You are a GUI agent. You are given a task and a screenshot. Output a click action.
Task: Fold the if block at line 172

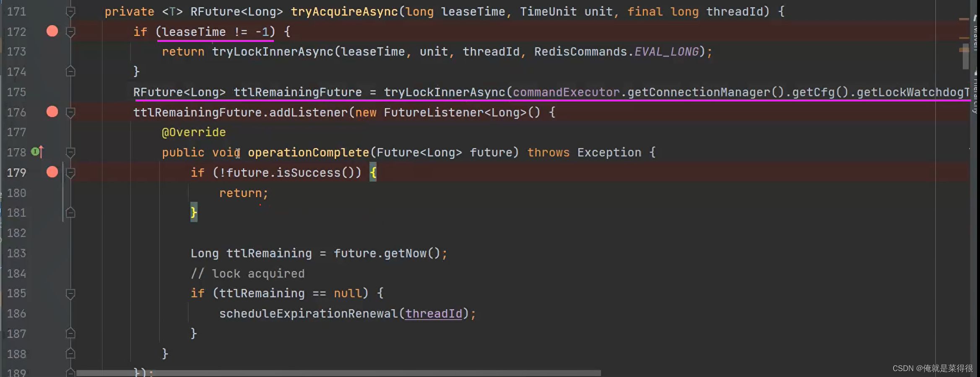click(70, 32)
